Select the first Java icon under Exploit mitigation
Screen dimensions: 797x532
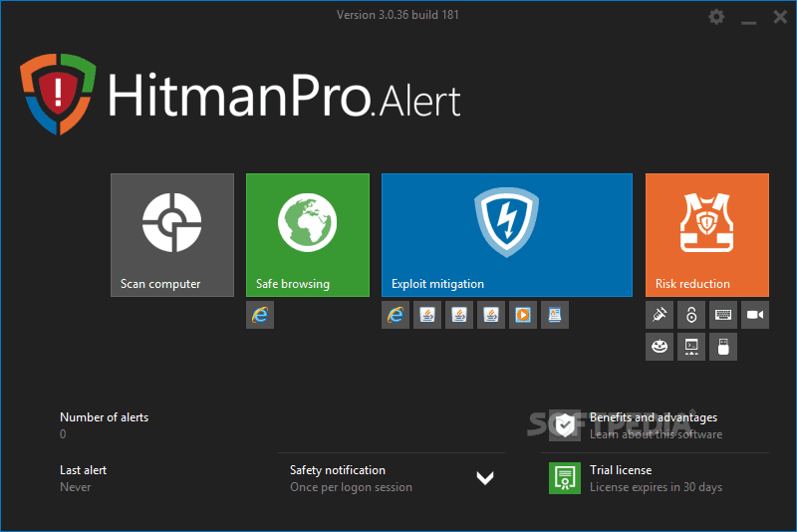(x=427, y=315)
